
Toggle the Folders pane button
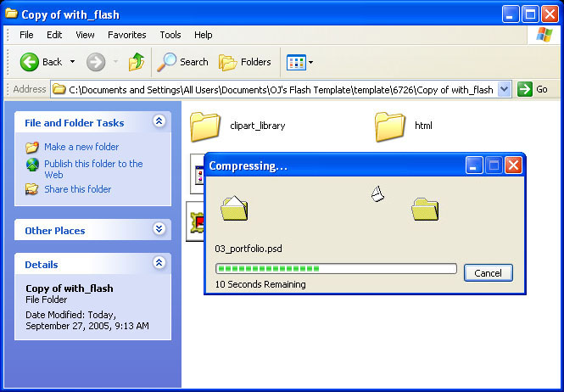tap(245, 62)
